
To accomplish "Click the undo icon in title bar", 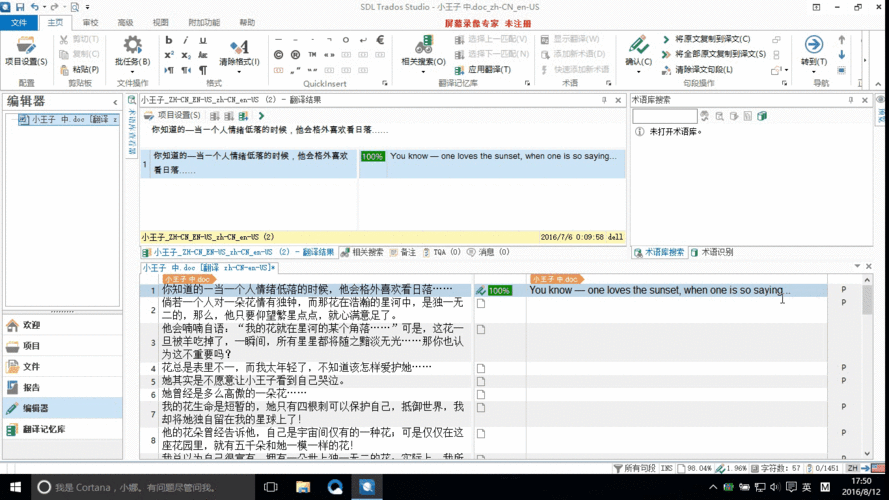I will pos(34,7).
